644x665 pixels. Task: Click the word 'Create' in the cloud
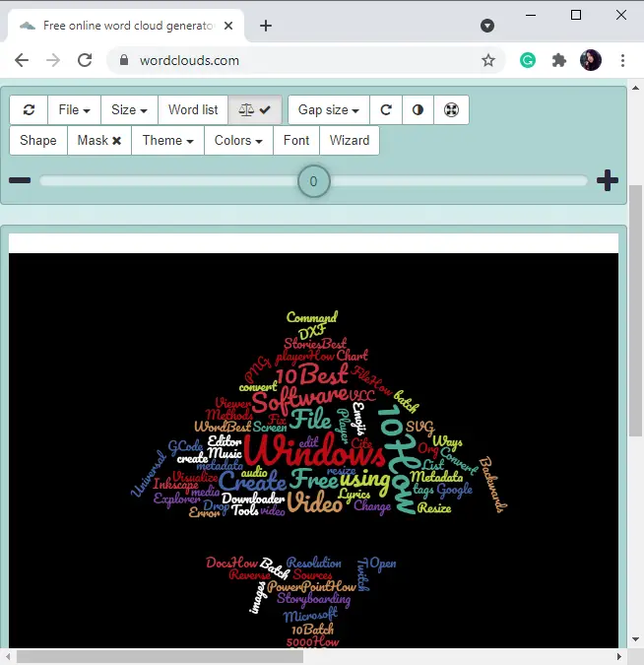click(253, 482)
